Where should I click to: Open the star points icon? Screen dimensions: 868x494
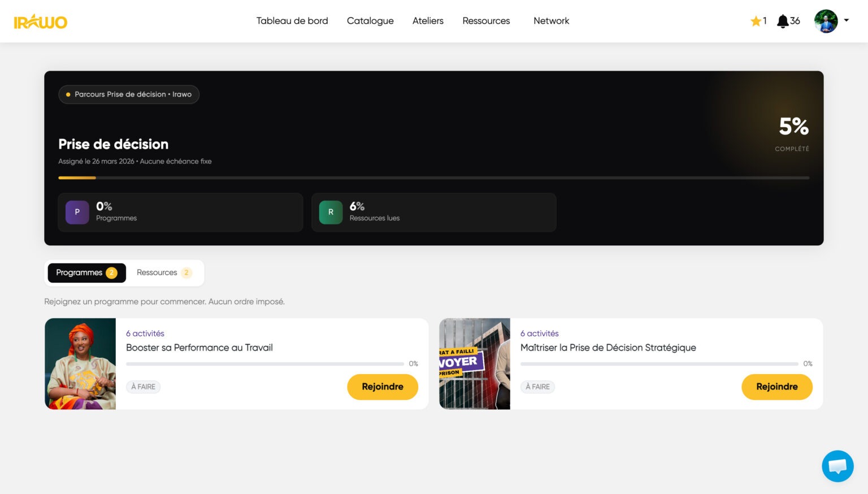(756, 21)
